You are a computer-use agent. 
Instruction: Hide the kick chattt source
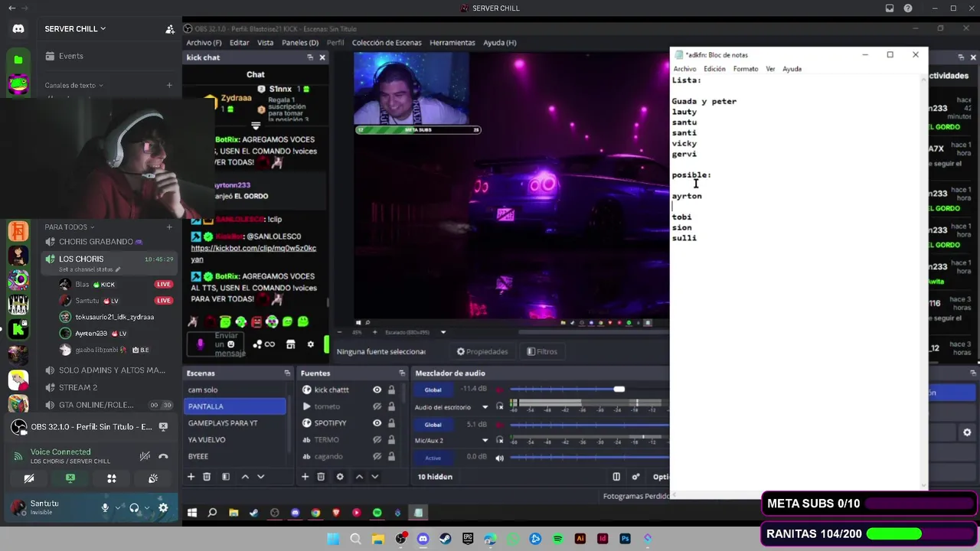click(x=377, y=390)
